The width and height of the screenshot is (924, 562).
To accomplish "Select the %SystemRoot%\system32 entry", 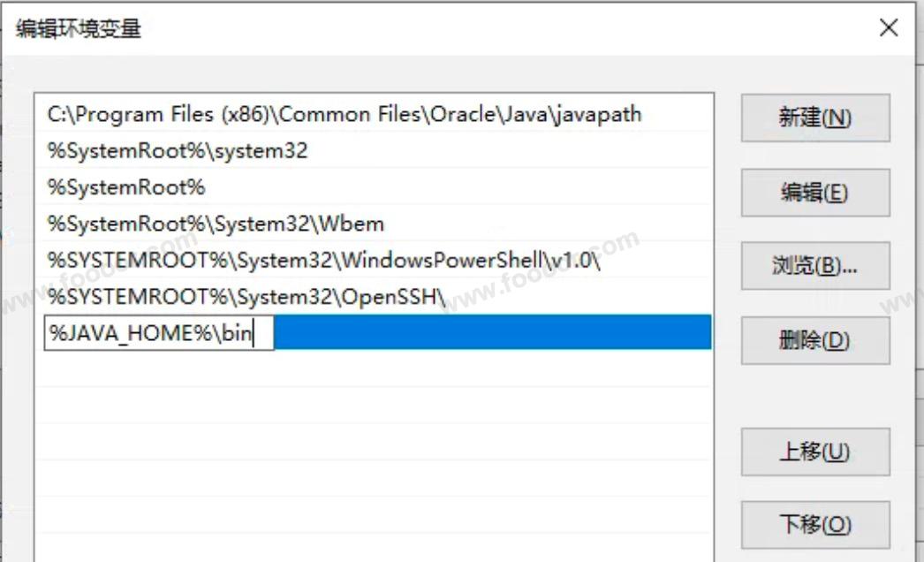I will (x=178, y=151).
